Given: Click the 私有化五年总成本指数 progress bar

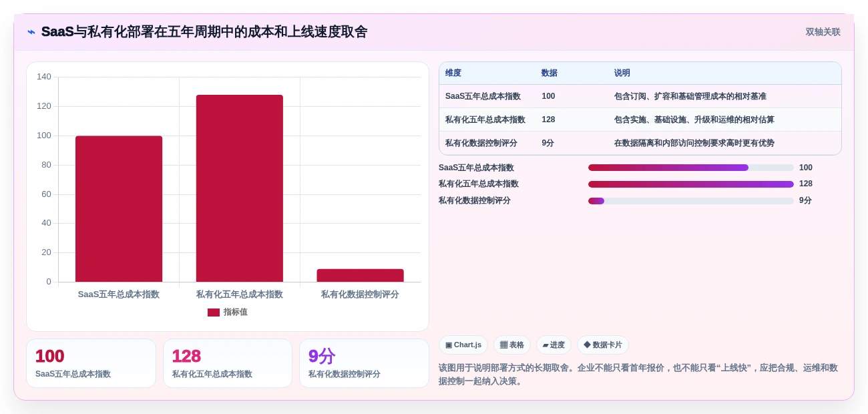Looking at the screenshot, I should point(691,184).
